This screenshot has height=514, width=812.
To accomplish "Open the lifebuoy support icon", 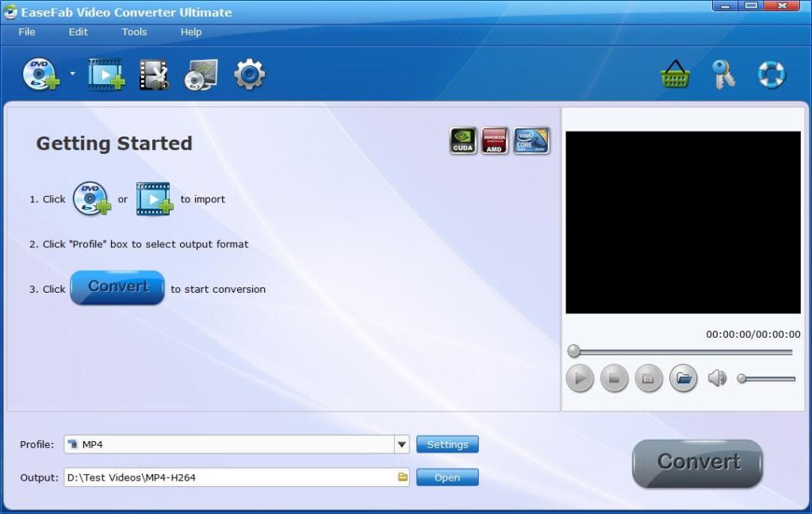I will coord(772,75).
